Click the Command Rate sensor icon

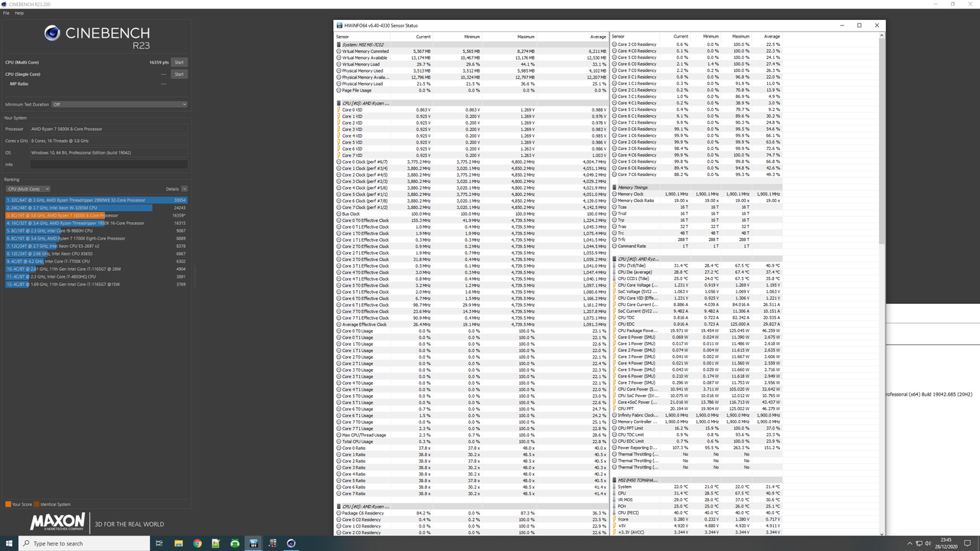[x=615, y=246]
